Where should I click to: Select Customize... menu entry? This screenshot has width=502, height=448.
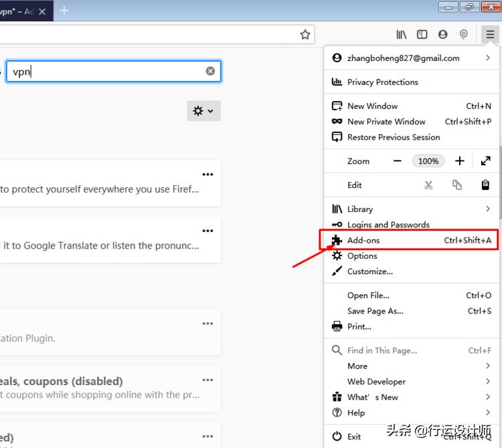coord(412,271)
